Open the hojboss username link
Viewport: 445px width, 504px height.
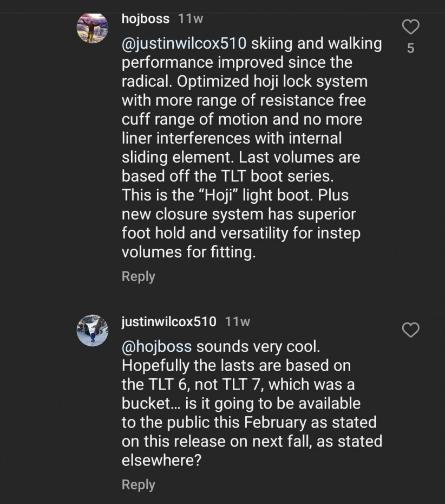[x=146, y=19]
